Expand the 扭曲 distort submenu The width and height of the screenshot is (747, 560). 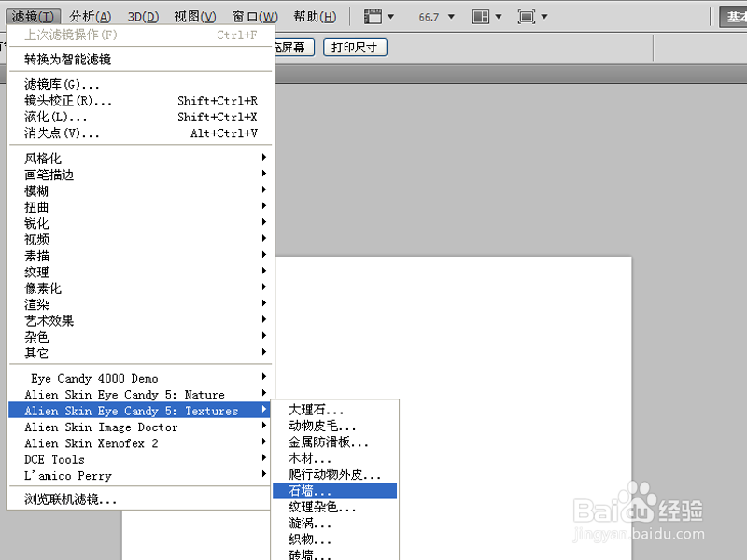(141, 206)
